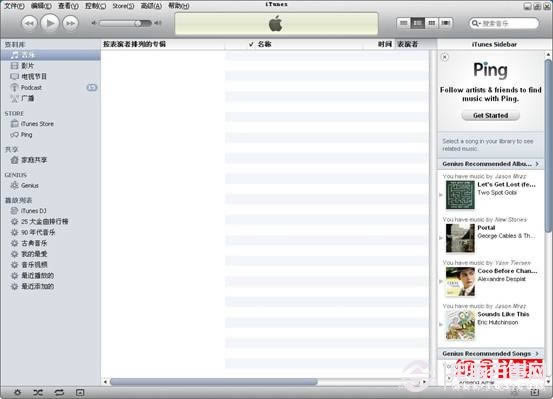The height and width of the screenshot is (399, 553).
Task: Click Coco Before Chanel album thumbnail
Action: [460, 282]
